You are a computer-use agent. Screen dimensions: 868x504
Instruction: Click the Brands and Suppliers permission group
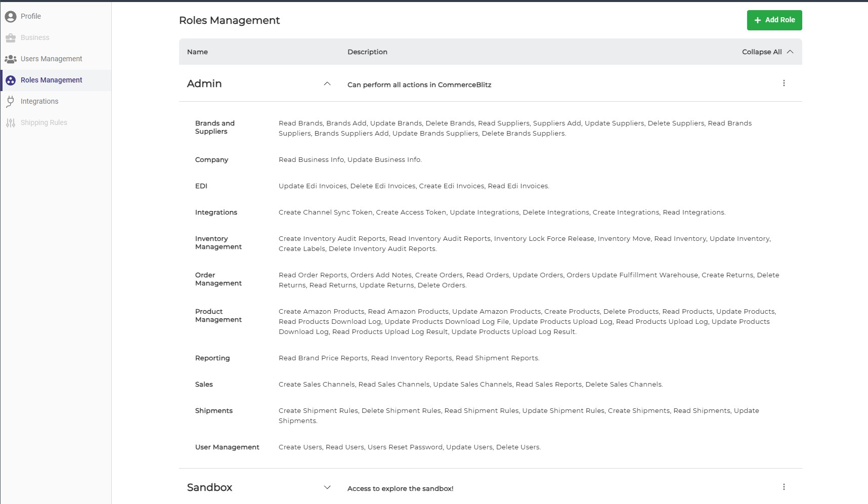click(x=215, y=128)
